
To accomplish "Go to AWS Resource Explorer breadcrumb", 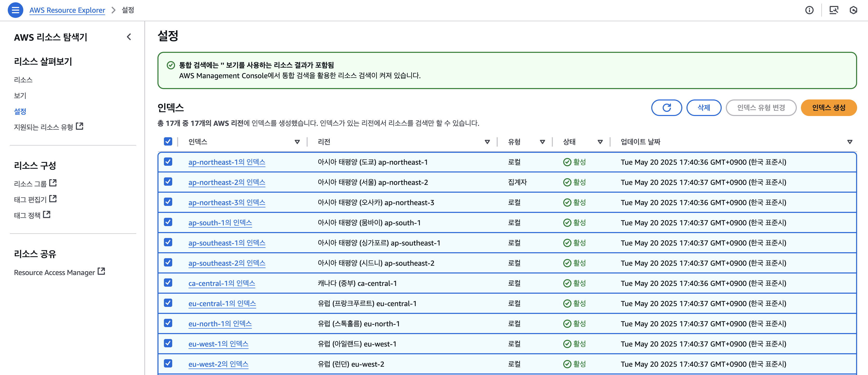I will pyautogui.click(x=67, y=10).
